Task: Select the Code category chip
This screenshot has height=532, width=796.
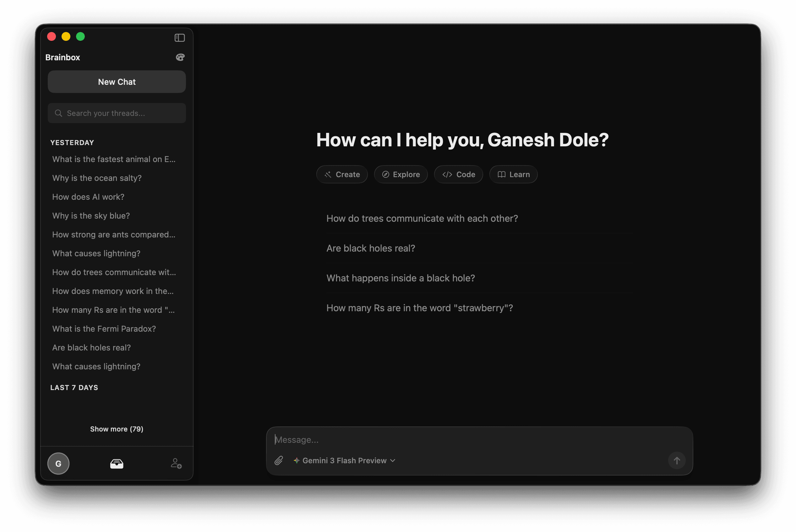Action: click(458, 174)
